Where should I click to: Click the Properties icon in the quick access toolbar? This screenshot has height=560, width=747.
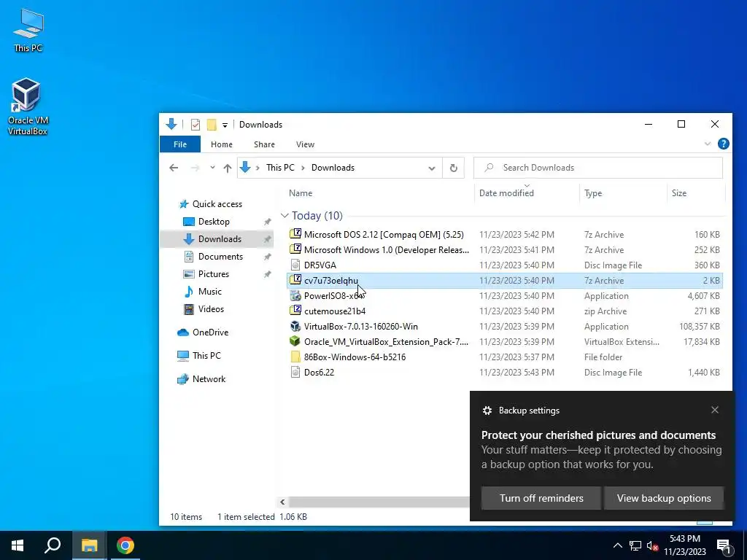[196, 125]
